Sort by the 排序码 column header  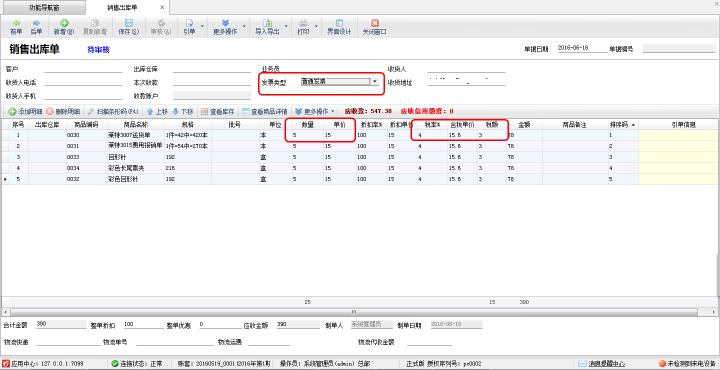(x=623, y=124)
